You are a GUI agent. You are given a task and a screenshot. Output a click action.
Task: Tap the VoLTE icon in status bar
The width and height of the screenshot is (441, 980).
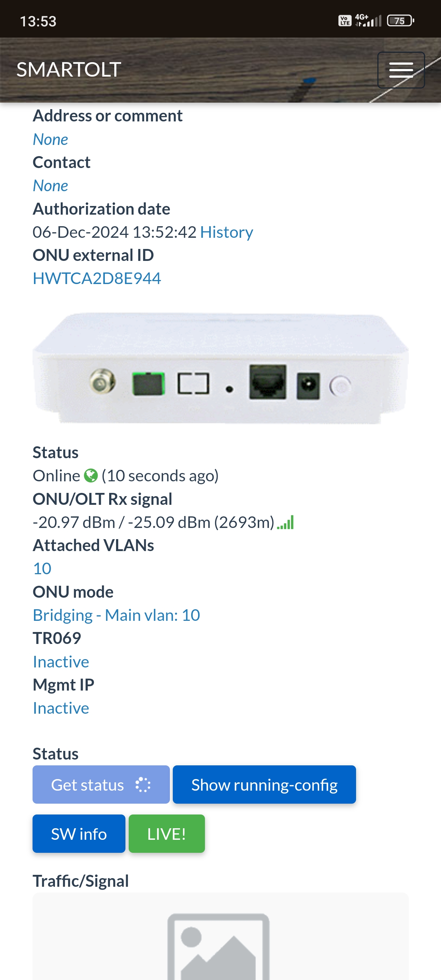point(345,21)
